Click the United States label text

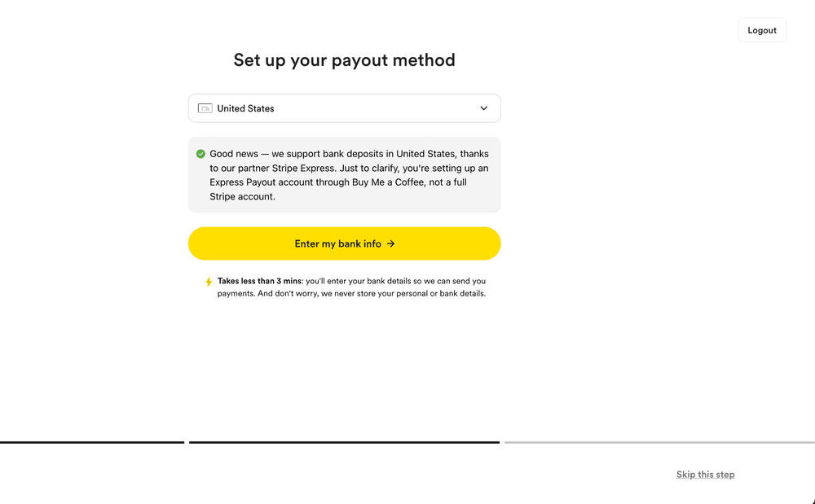click(x=245, y=108)
